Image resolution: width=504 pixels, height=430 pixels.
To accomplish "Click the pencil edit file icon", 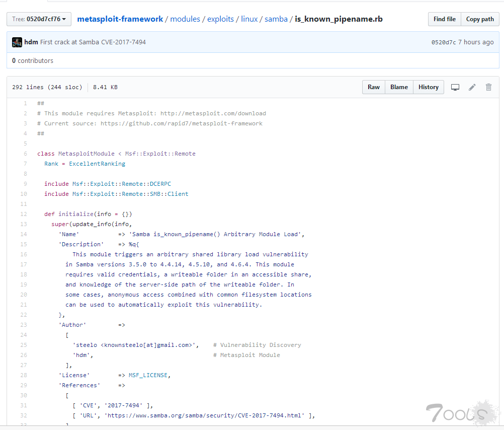I will pyautogui.click(x=472, y=87).
